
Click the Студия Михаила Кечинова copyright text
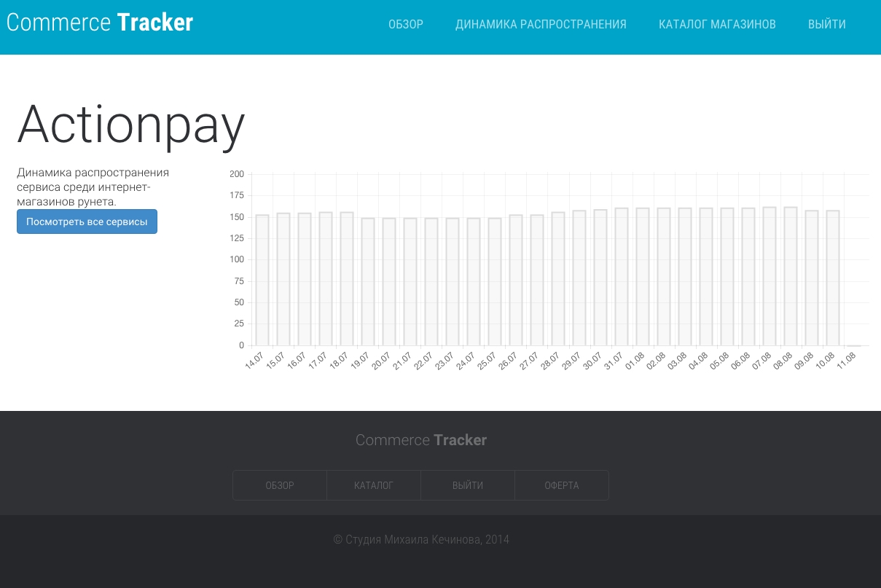tap(421, 540)
